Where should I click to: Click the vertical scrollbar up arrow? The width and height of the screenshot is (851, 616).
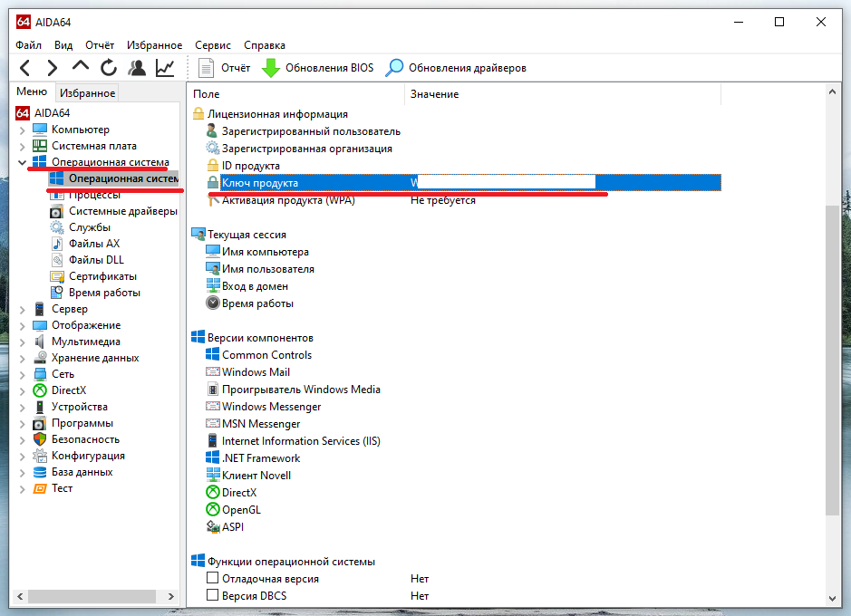833,91
